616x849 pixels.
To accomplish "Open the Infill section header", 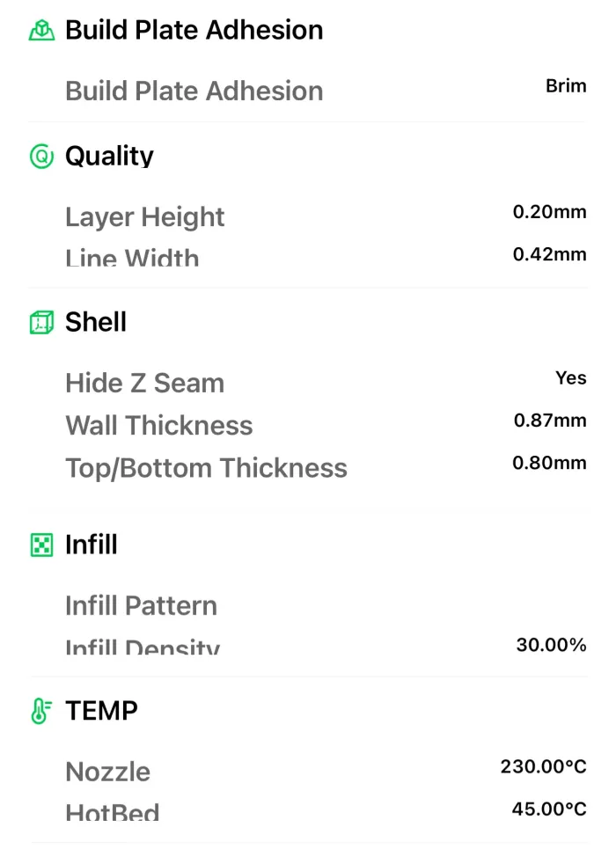I will click(x=91, y=545).
